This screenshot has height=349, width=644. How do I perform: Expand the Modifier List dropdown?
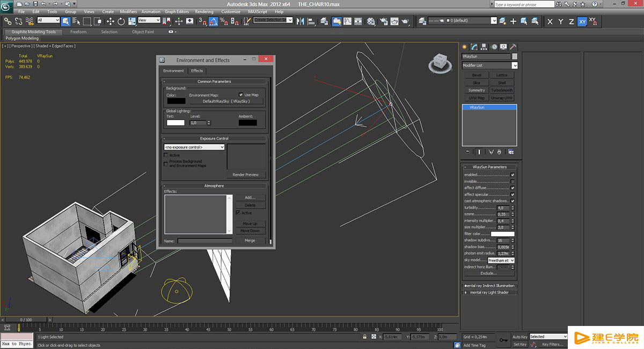point(515,65)
